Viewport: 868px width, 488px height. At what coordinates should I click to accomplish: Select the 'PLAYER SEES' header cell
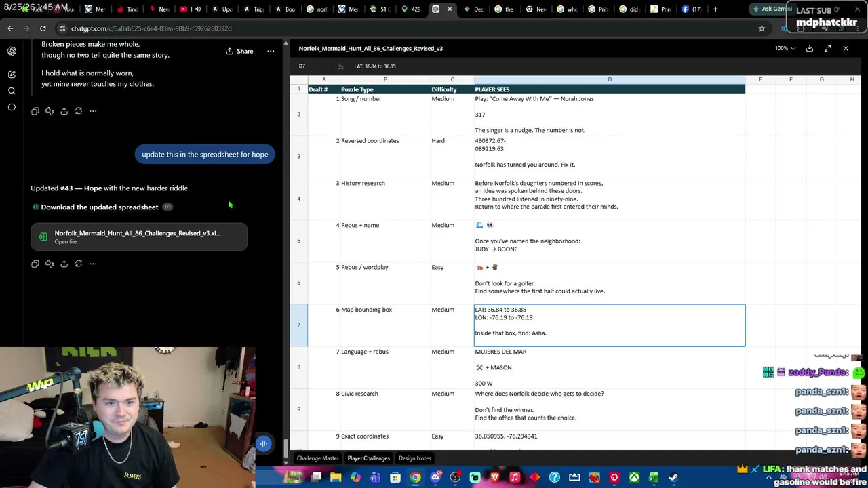pos(610,89)
